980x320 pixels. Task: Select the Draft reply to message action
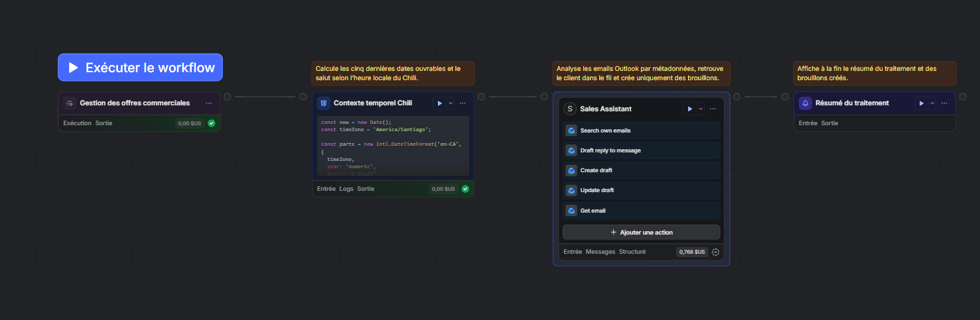click(x=641, y=150)
